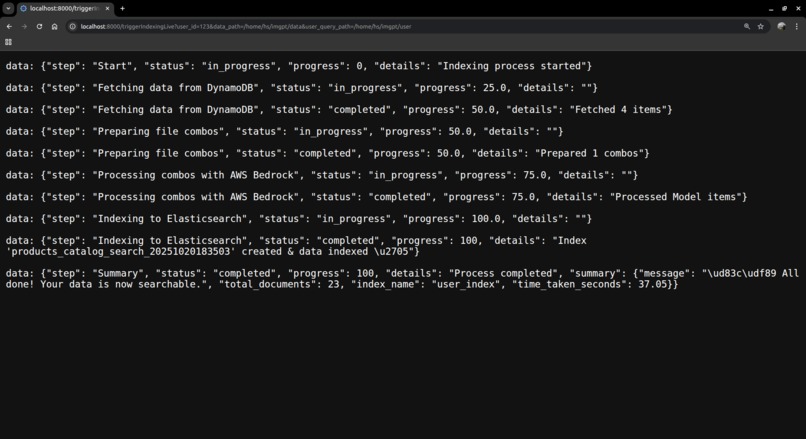Image resolution: width=806 pixels, height=439 pixels.
Task: Click the localhost URL address bar
Action: point(406,26)
